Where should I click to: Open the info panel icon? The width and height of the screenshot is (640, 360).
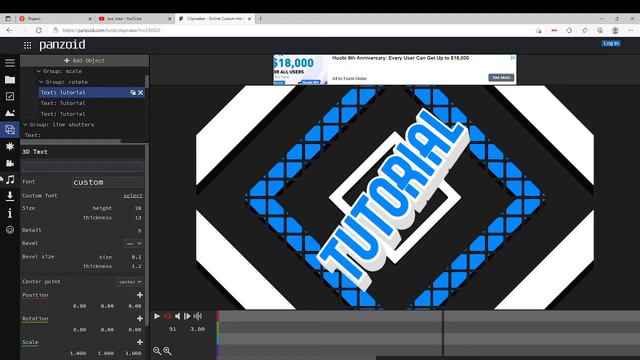click(x=10, y=213)
